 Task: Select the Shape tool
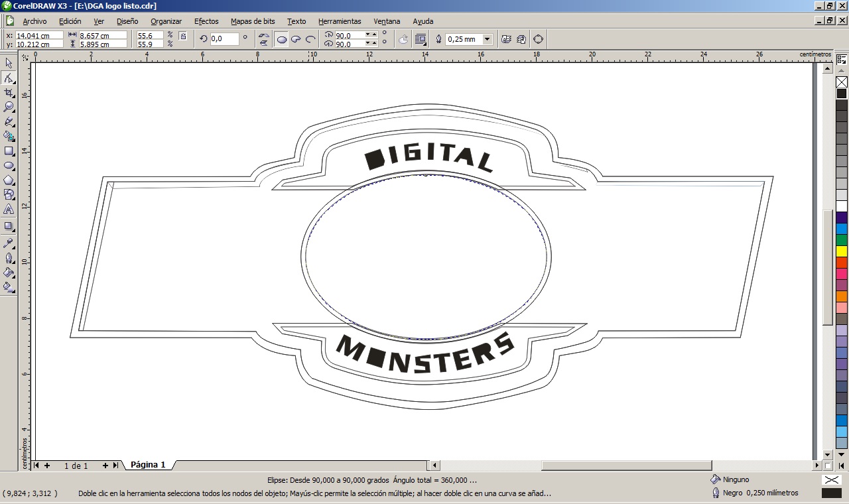click(9, 78)
